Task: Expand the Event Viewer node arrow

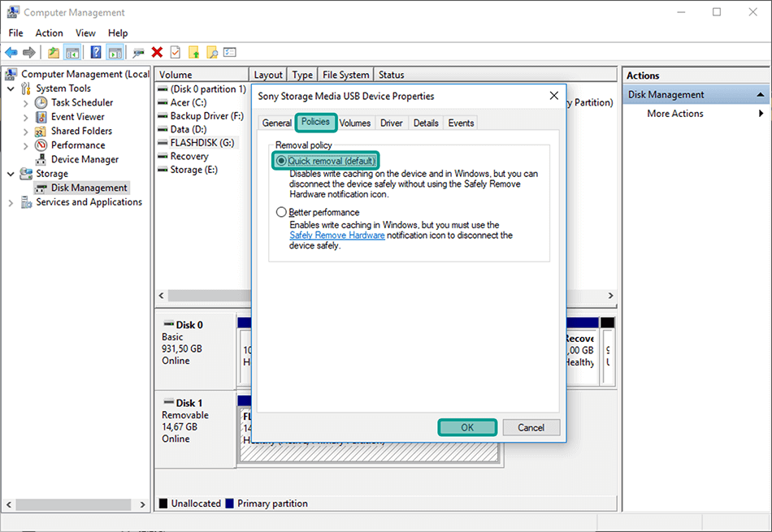Action: point(26,117)
